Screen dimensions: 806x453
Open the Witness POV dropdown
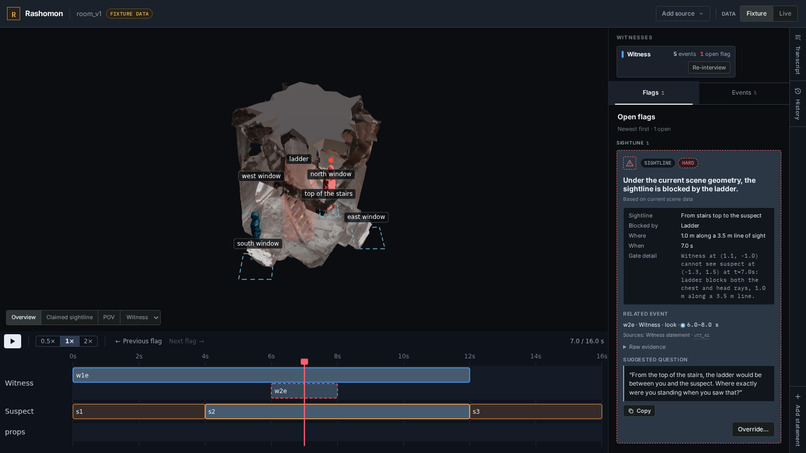pyautogui.click(x=140, y=317)
